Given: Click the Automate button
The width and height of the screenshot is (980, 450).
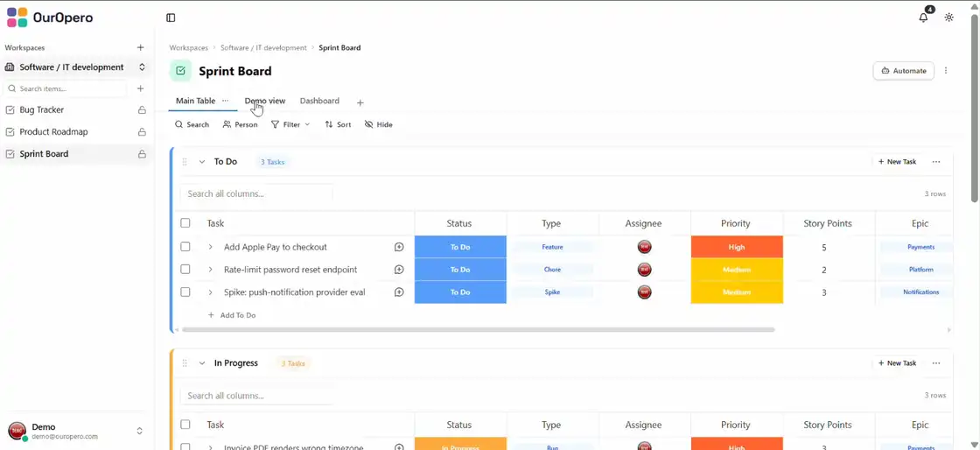Looking at the screenshot, I should pos(903,71).
